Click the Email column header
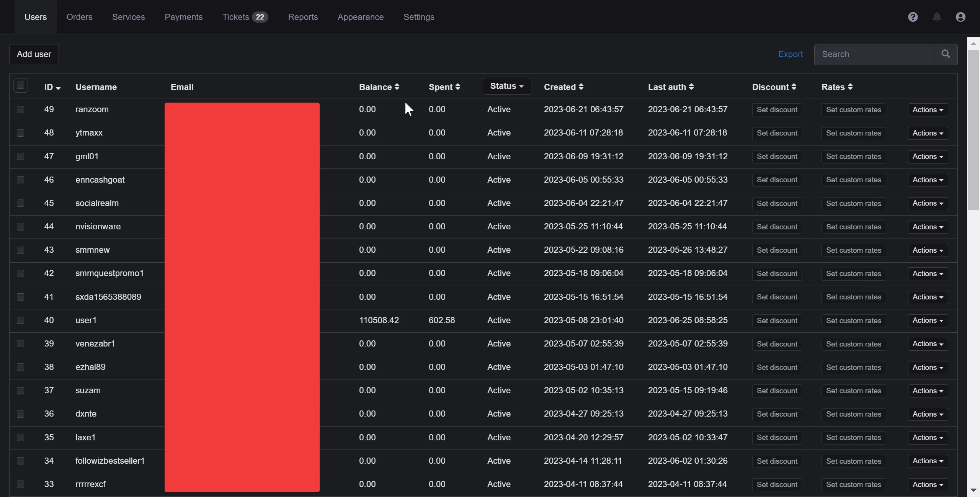The image size is (980, 497). [182, 87]
